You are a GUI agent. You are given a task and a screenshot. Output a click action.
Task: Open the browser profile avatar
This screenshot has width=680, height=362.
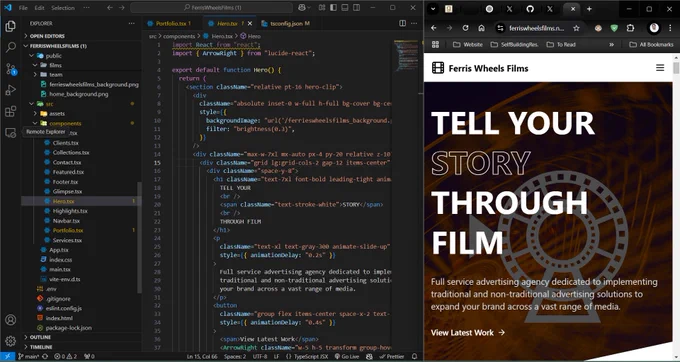point(654,28)
